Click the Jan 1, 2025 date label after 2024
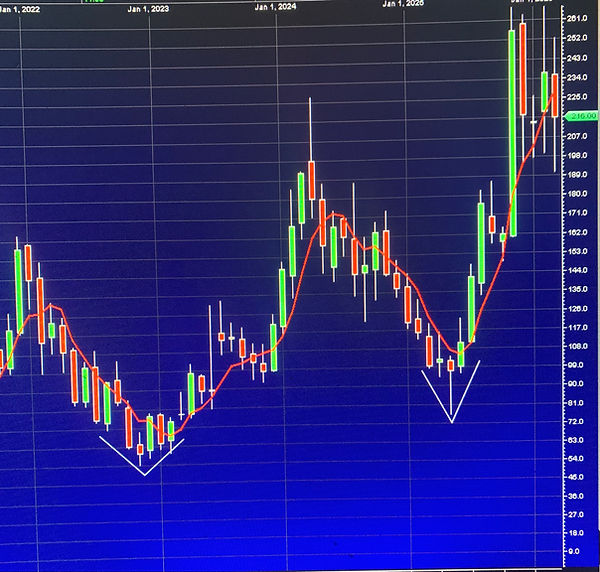 [403, 3]
